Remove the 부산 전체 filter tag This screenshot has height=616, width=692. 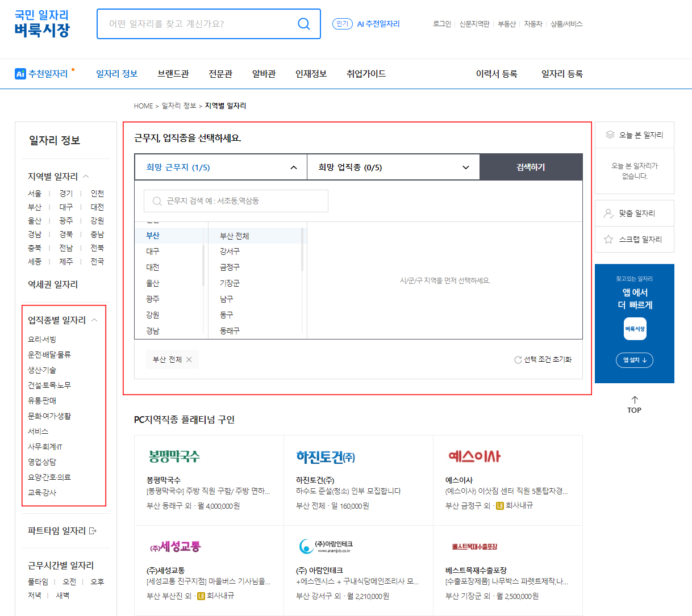[x=189, y=359]
